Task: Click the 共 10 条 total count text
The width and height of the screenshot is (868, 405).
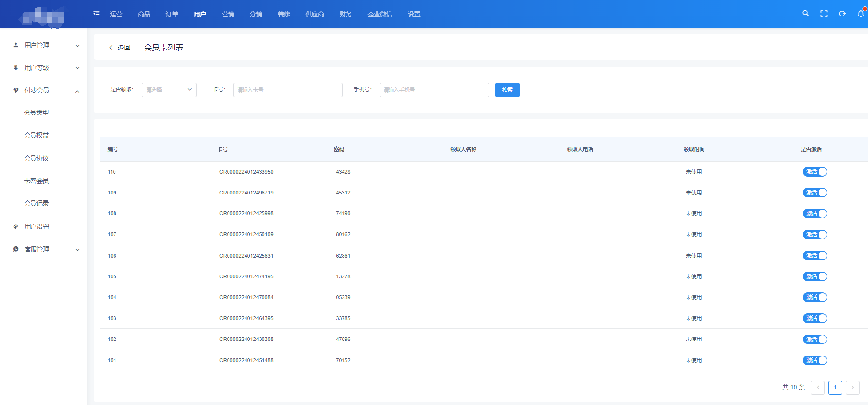Action: tap(793, 387)
